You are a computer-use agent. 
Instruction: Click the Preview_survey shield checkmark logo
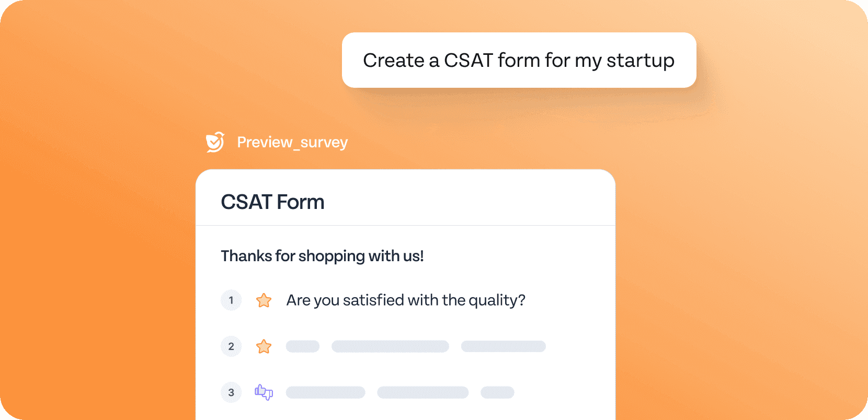215,142
